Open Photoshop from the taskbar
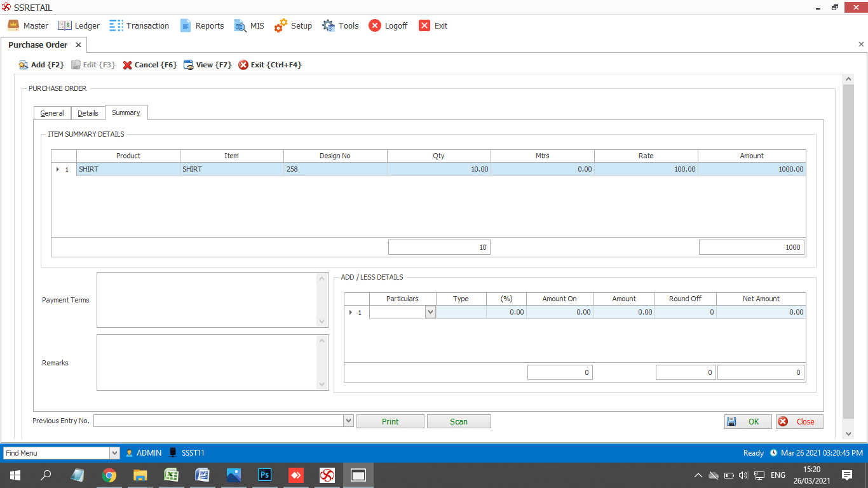Image resolution: width=868 pixels, height=488 pixels. point(265,475)
